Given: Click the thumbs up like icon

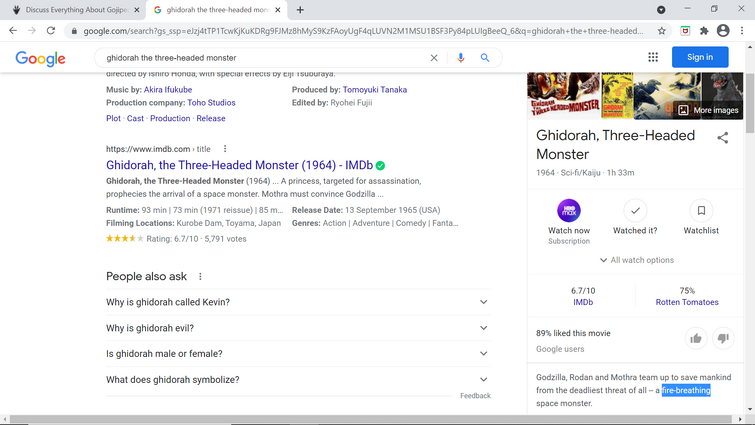Looking at the screenshot, I should click(696, 338).
